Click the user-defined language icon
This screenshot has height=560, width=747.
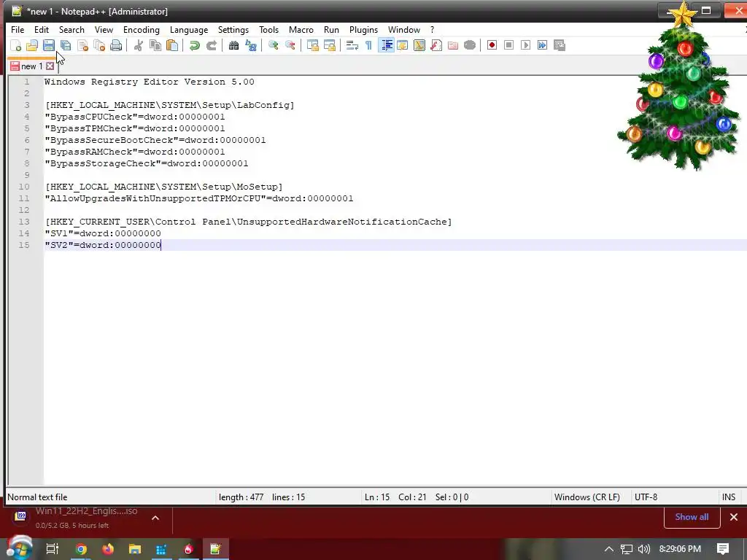click(403, 45)
